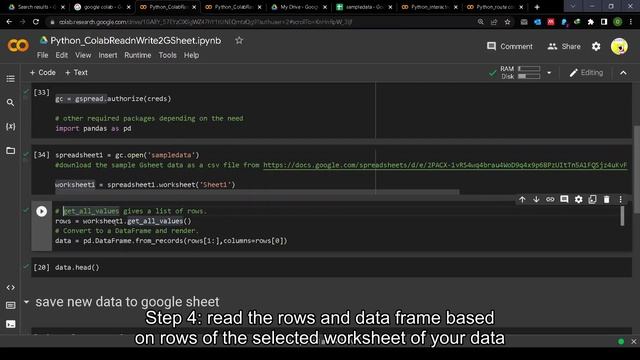Open the table of contents sidebar icon
Screen dimensions: 640x360
pyautogui.click(x=11, y=78)
